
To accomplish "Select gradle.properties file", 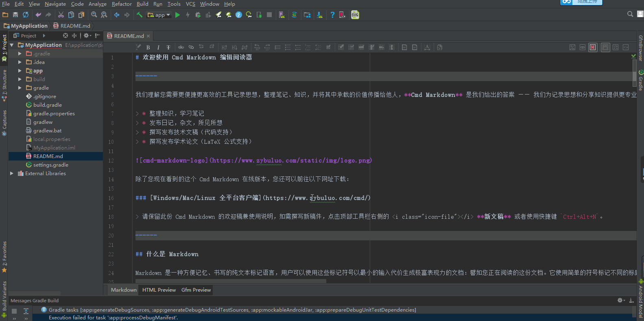I will click(54, 113).
